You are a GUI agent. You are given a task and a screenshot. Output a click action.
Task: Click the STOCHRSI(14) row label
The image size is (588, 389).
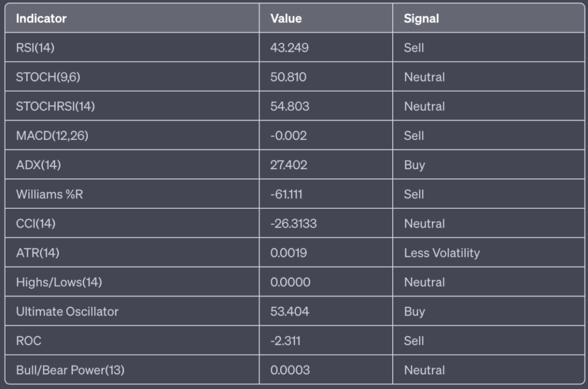56,107
